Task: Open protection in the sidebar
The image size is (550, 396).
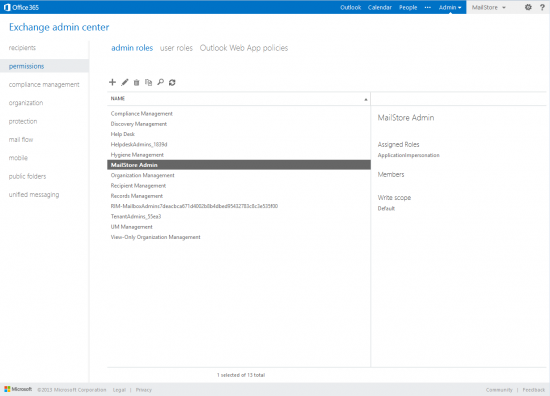Action: point(23,121)
